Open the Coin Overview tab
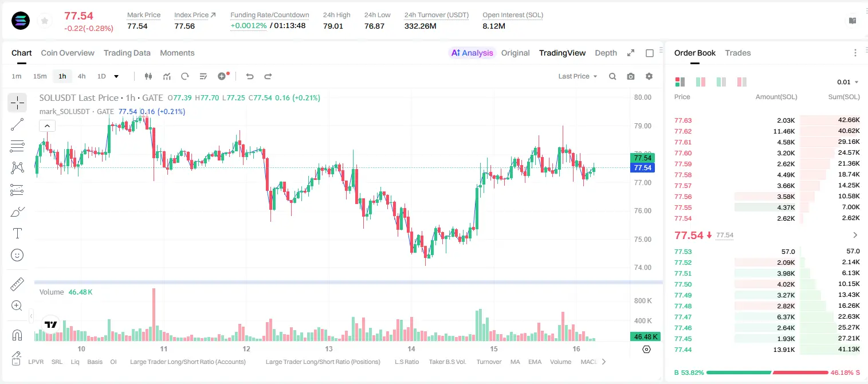Viewport: 868px width, 384px height. (x=68, y=53)
